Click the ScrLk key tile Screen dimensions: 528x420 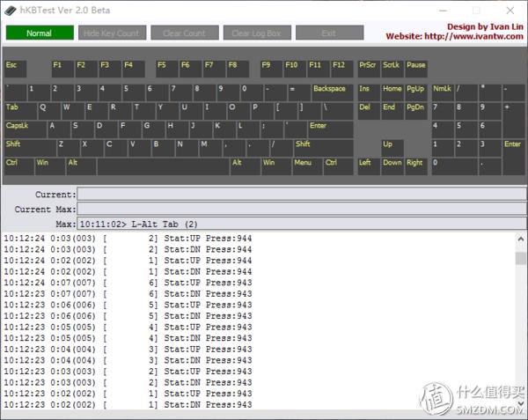[392, 69]
